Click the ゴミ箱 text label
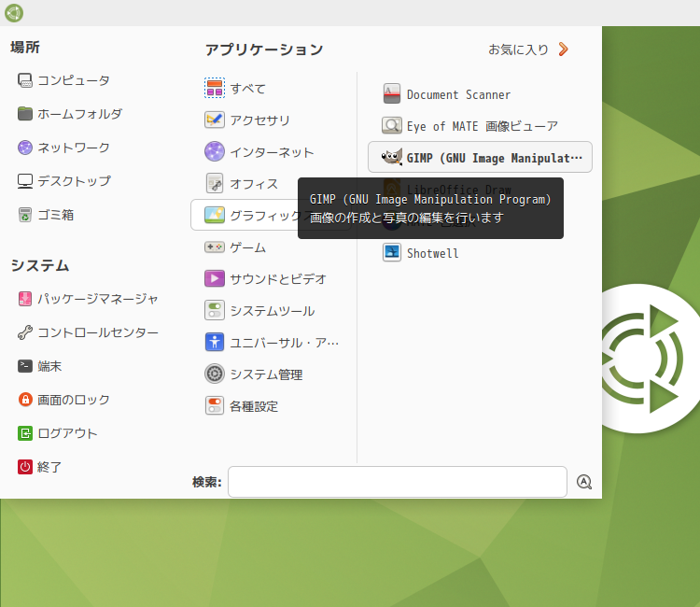This screenshot has height=607, width=700. [x=55, y=215]
